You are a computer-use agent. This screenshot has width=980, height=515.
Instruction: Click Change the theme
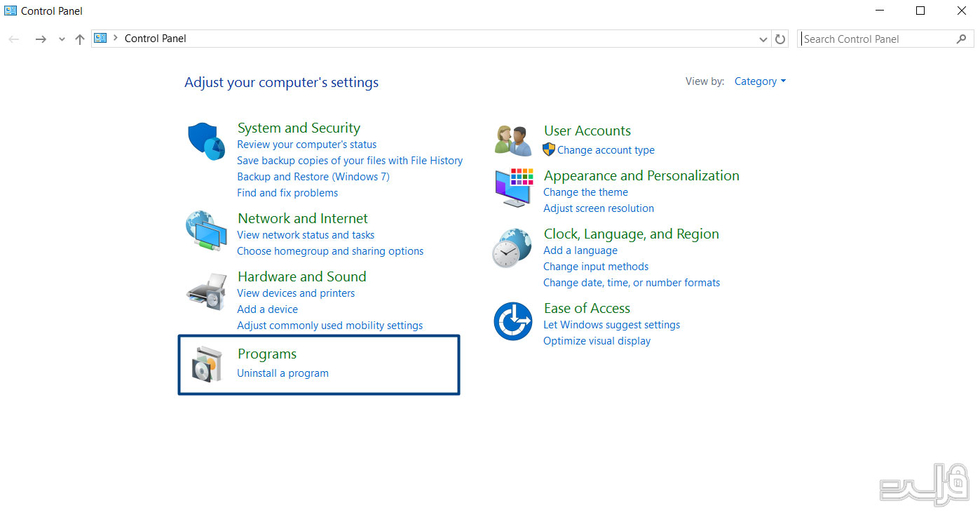(585, 192)
